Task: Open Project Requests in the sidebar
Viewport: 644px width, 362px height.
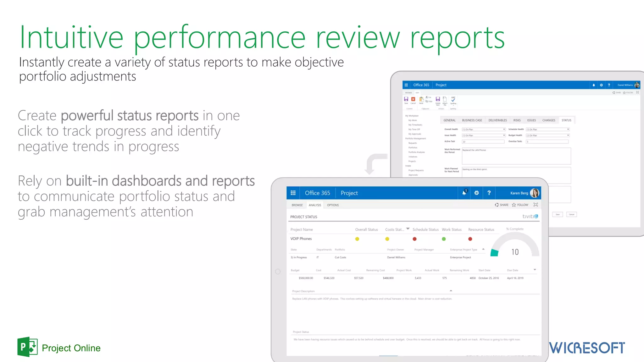Action: tap(416, 170)
